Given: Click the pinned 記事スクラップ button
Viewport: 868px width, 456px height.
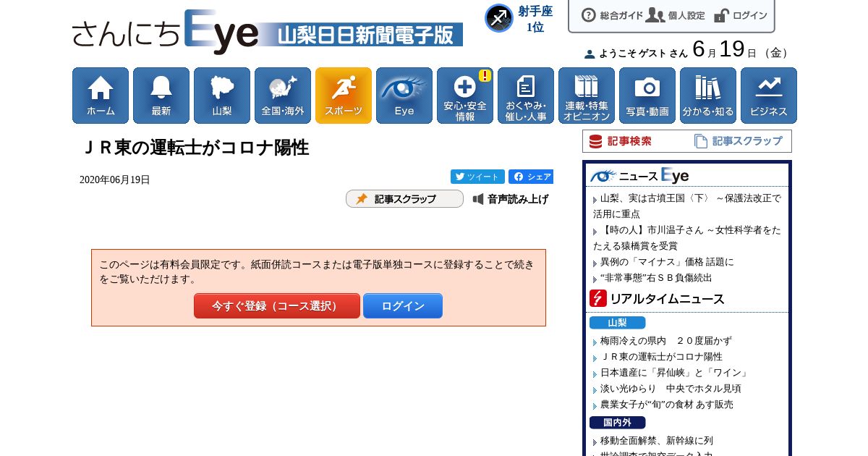Looking at the screenshot, I should (404, 199).
